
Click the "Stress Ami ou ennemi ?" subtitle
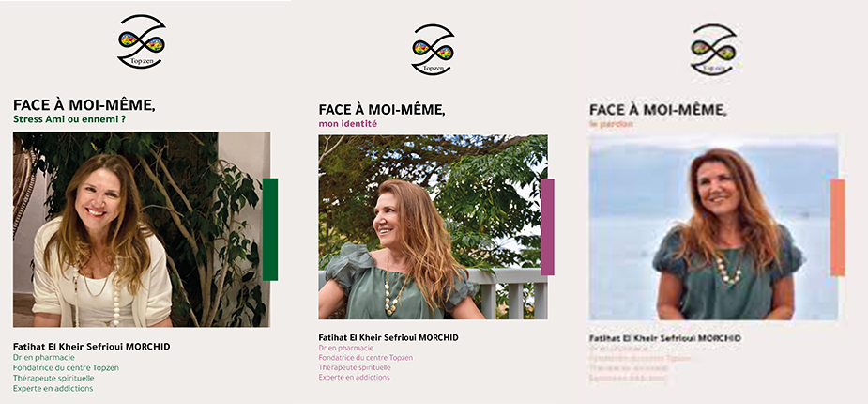[x=69, y=118]
